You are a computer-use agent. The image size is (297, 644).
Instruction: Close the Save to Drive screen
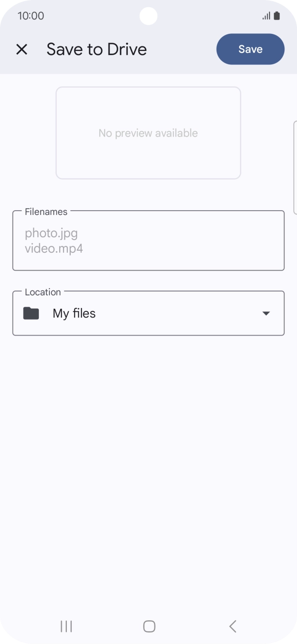tap(22, 49)
